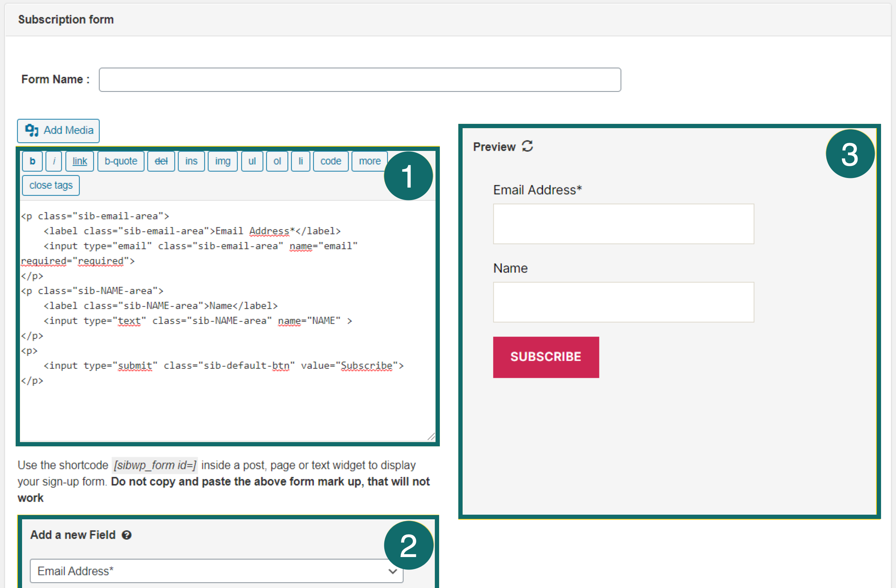Click the preview Email Address input box
The width and height of the screenshot is (896, 588).
click(x=623, y=224)
